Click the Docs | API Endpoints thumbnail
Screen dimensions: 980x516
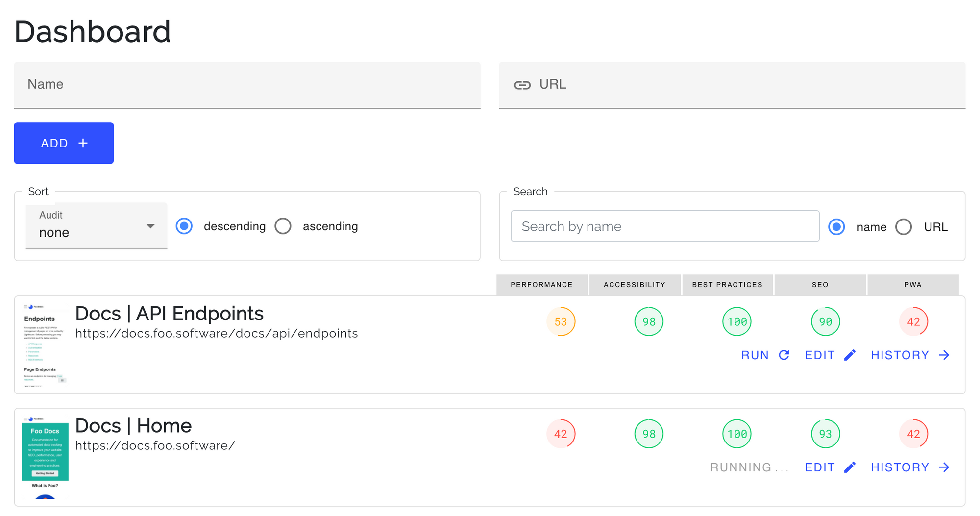[45, 345]
